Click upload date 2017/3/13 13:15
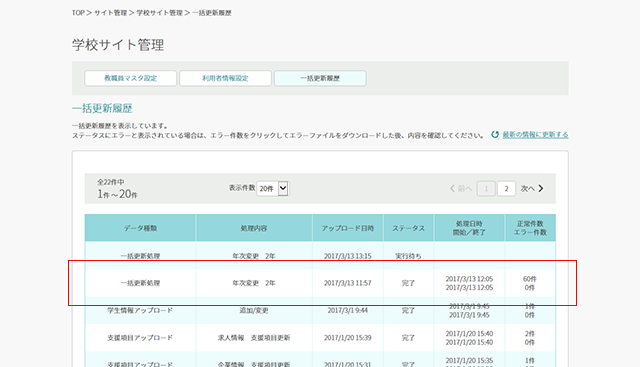The height and width of the screenshot is (367, 640). pyautogui.click(x=348, y=256)
